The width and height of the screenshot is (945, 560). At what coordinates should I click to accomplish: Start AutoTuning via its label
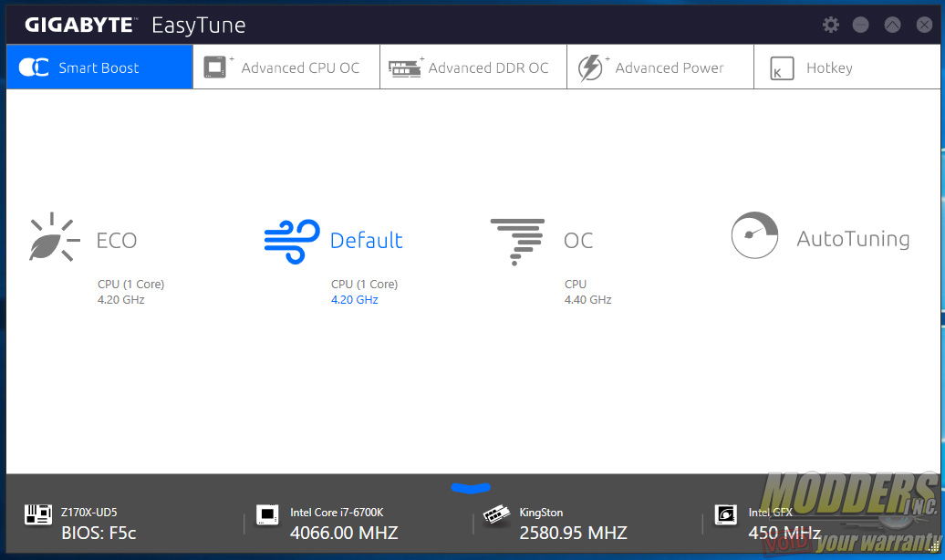853,239
